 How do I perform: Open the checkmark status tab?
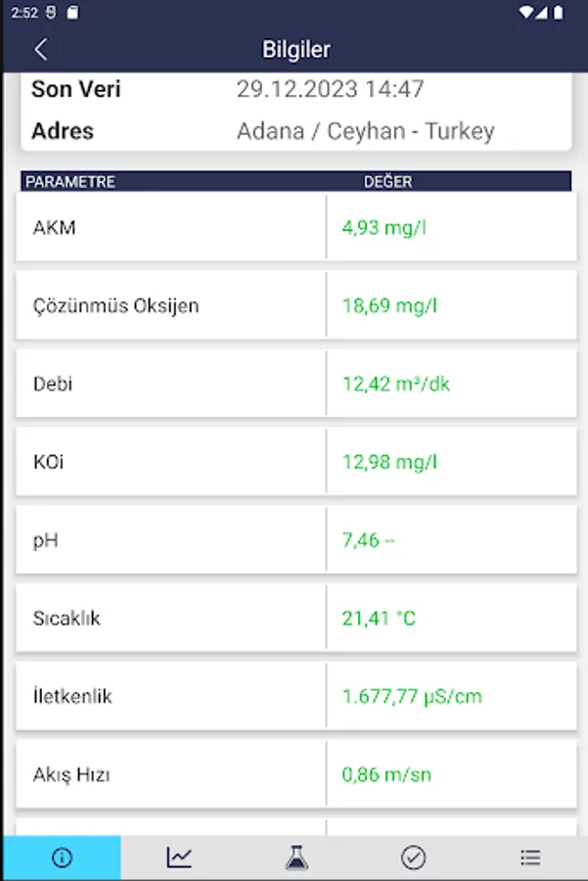click(x=411, y=857)
